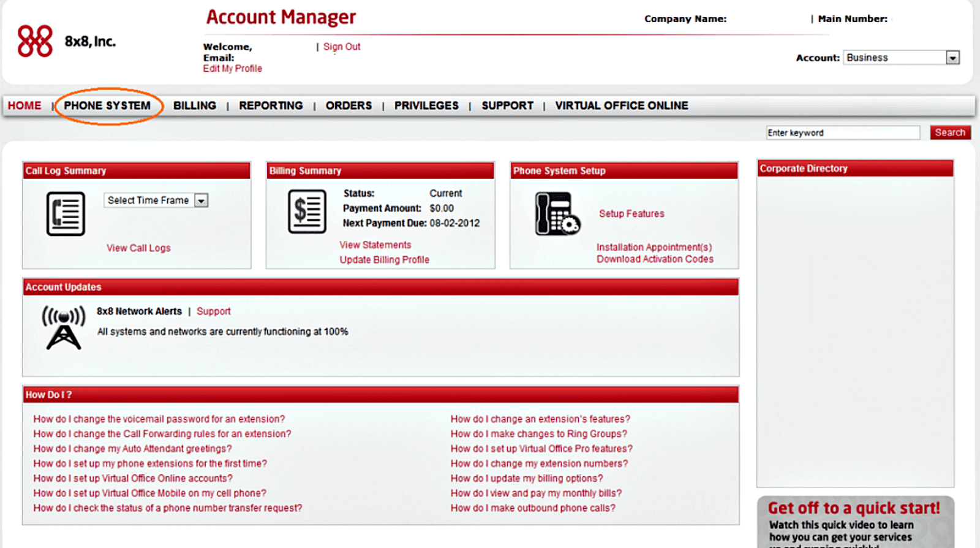Open the Support link in Account Updates
980x548 pixels.
214,311
